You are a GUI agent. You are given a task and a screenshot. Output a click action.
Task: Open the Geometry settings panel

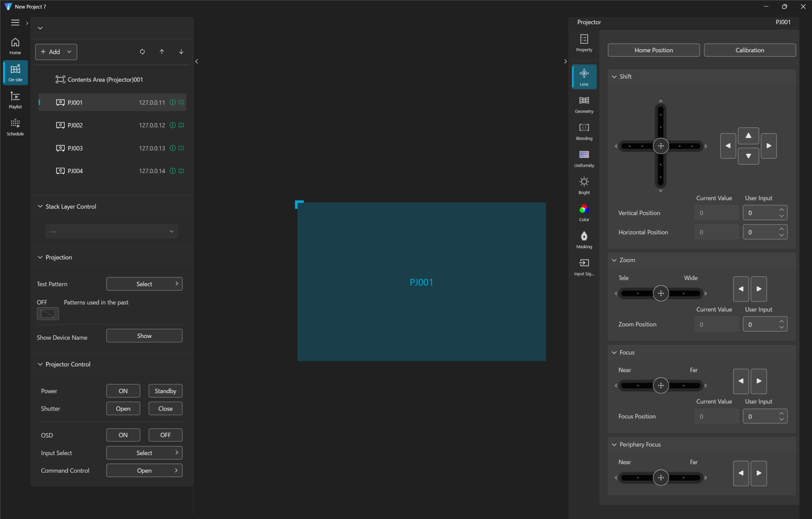(584, 104)
